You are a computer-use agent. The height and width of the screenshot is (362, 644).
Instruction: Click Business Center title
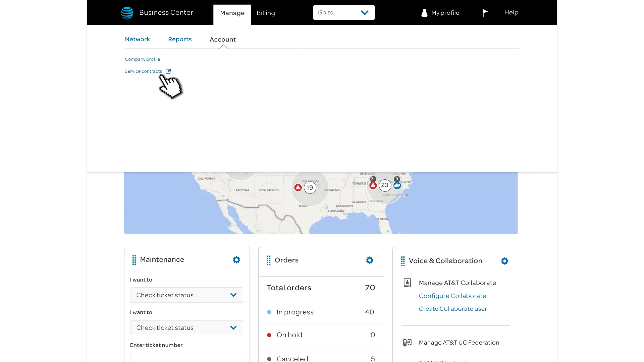click(x=166, y=12)
